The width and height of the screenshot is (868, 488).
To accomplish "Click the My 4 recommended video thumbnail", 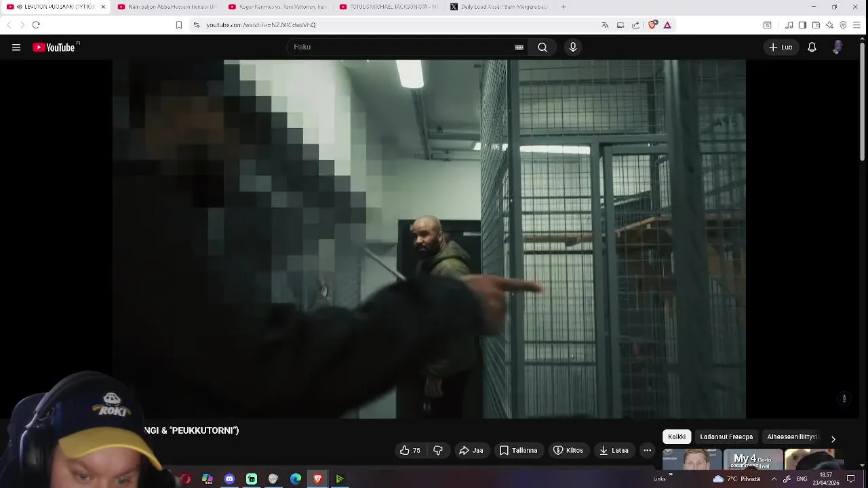I will coord(753,459).
